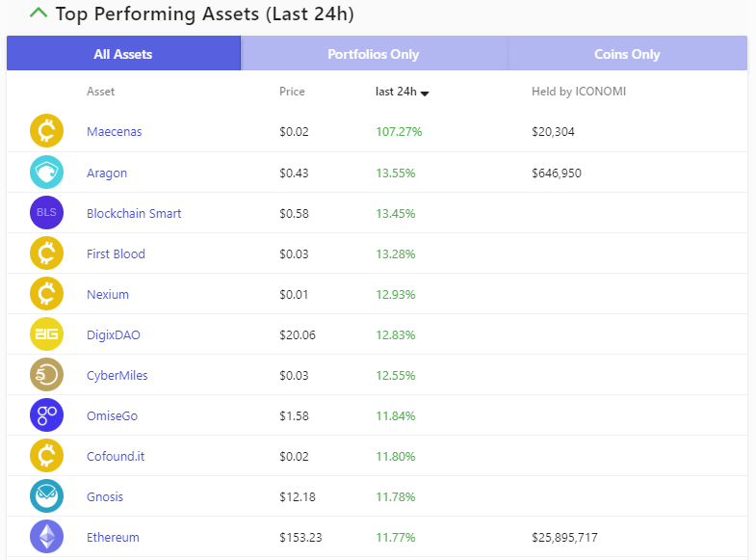
Task: Switch to the All Assets tab
Action: pos(123,54)
